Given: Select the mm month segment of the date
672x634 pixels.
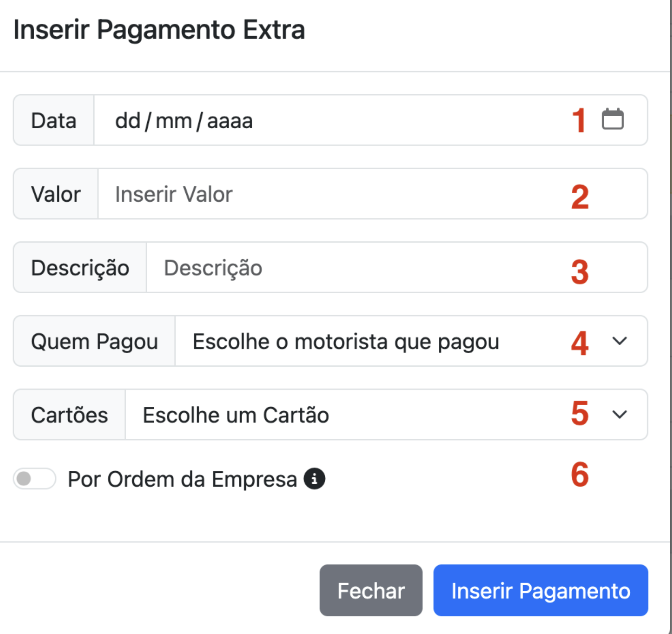Looking at the screenshot, I should coord(174,120).
